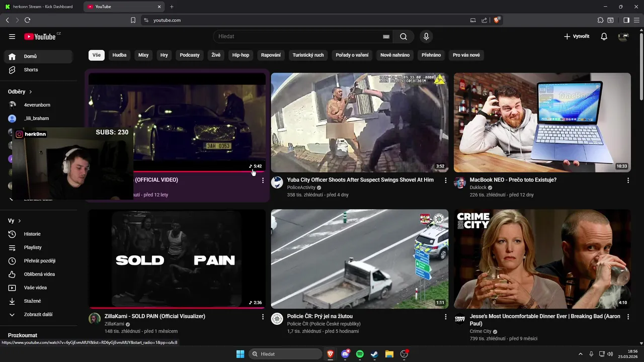Viewport: 644px width, 362px height.
Task: Open a new browser tab
Action: click(172, 7)
